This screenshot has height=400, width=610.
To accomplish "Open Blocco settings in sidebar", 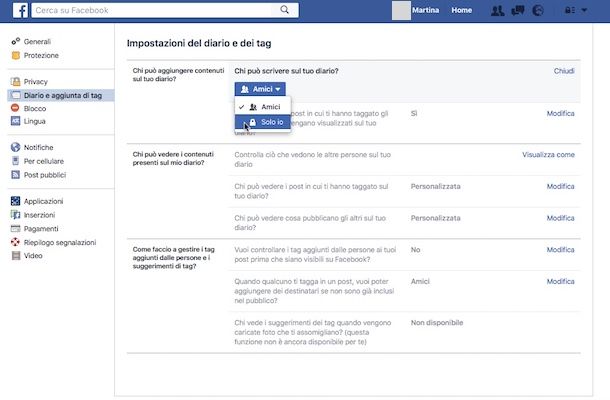I will point(35,108).
